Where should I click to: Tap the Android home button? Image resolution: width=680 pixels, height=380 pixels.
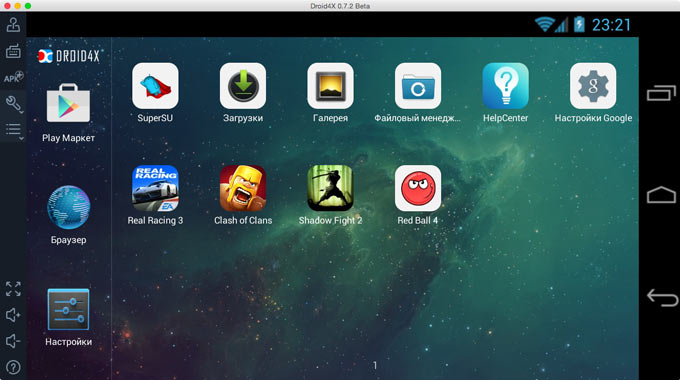pos(661,195)
